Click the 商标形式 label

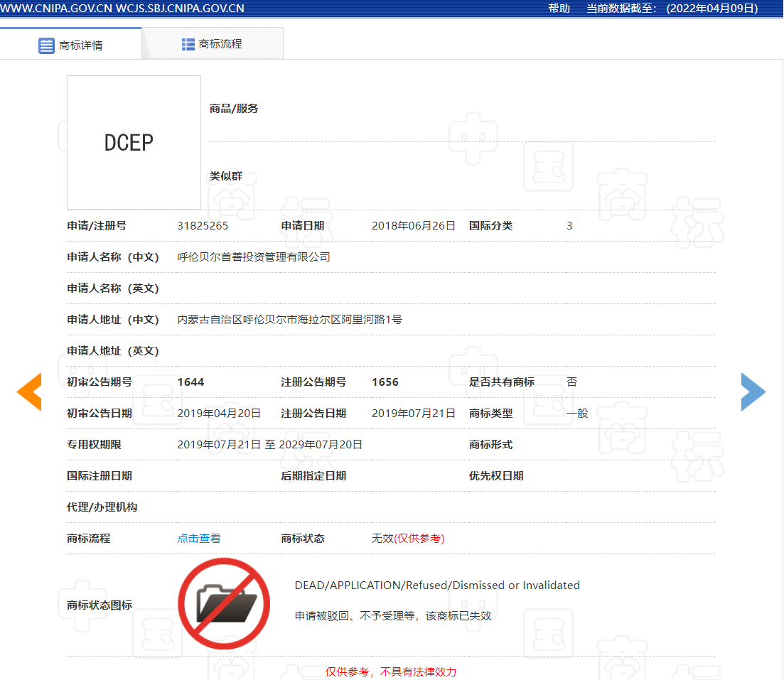coord(490,445)
